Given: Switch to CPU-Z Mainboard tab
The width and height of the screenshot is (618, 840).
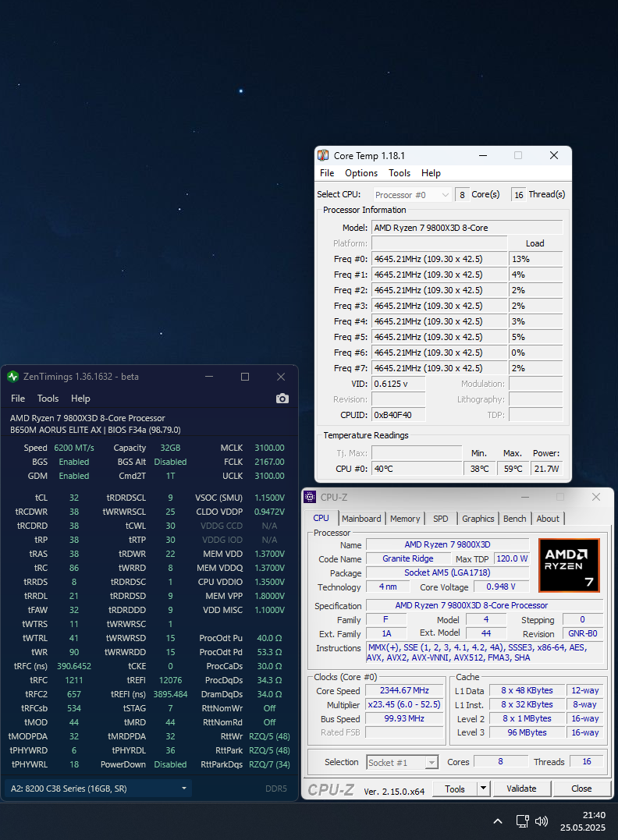Looking at the screenshot, I should 361,519.
